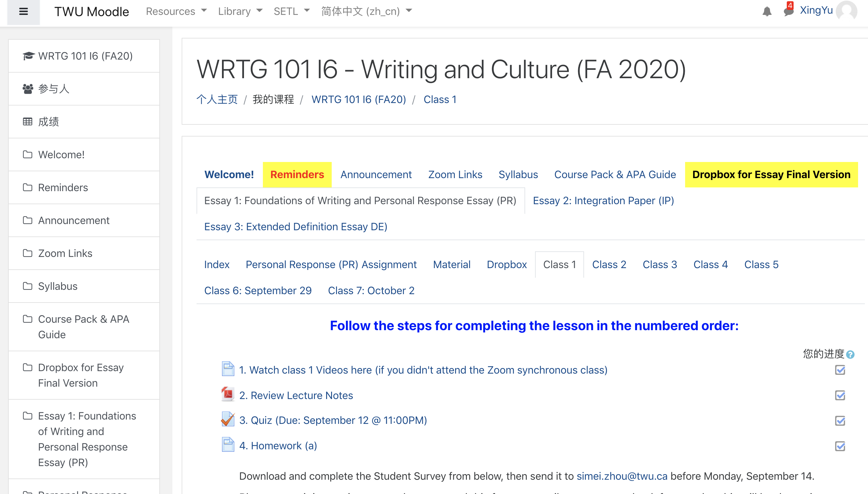Open Essay 3: Extended Definition Essay tab
Viewport: 868px width, 494px height.
click(295, 227)
